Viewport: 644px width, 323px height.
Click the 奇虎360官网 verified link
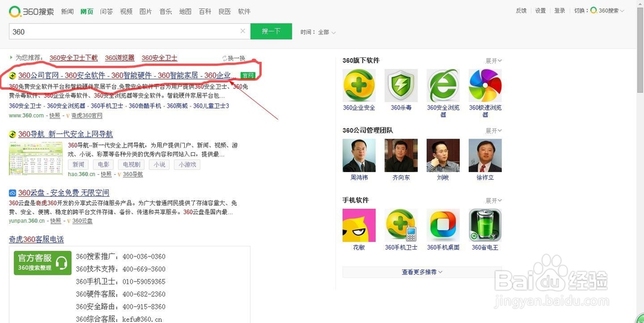click(x=87, y=116)
